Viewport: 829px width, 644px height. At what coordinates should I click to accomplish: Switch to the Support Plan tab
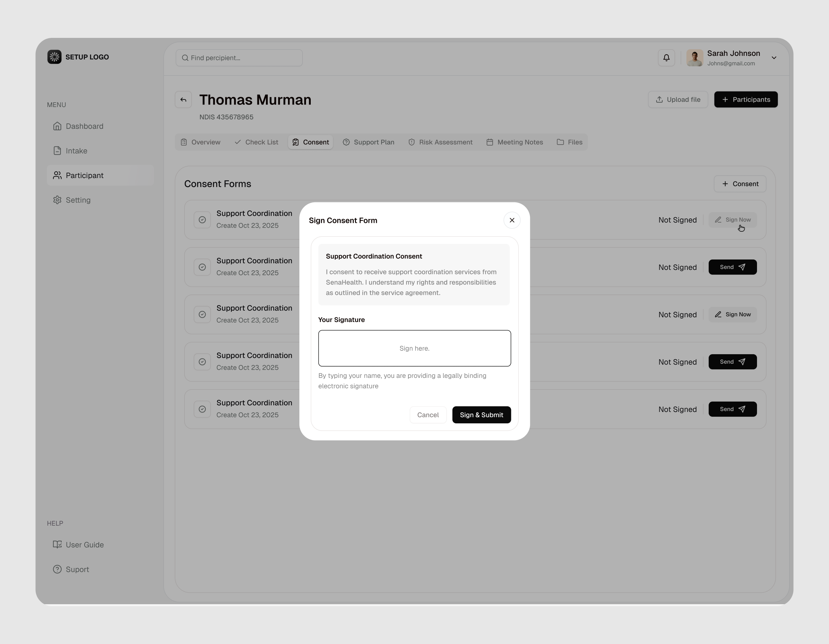(368, 142)
